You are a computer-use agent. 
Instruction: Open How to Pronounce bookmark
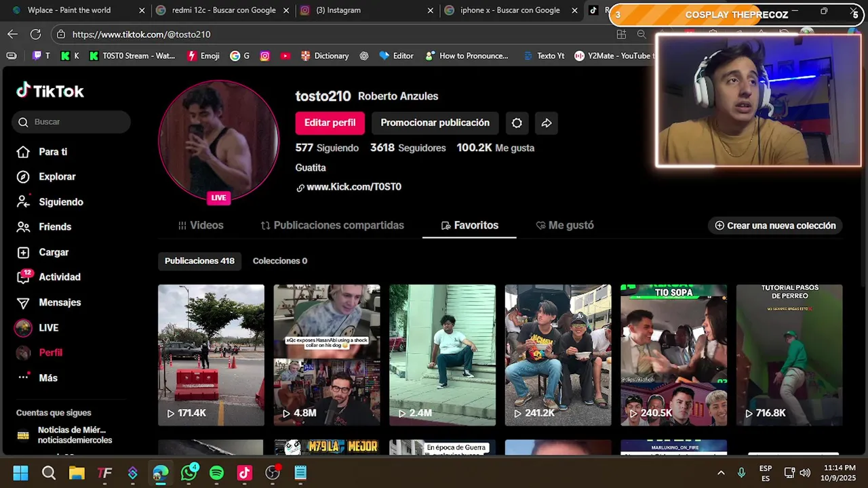point(467,56)
